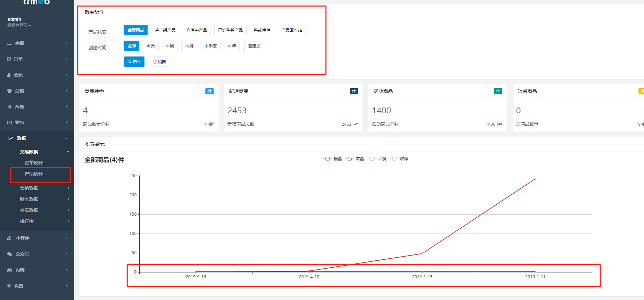Click the 内容 book icon
This screenshot has height=300, width=644.
point(10,270)
